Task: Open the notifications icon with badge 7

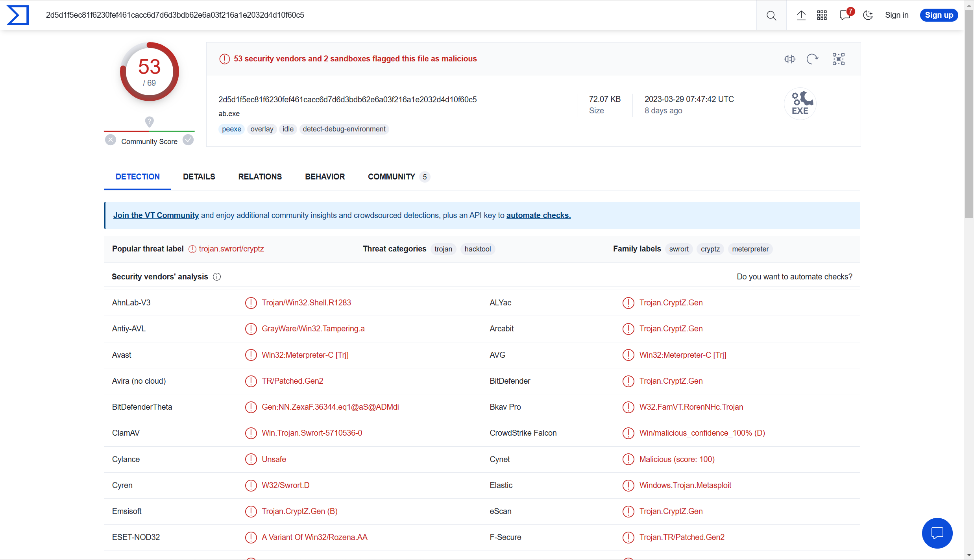Action: [x=845, y=15]
